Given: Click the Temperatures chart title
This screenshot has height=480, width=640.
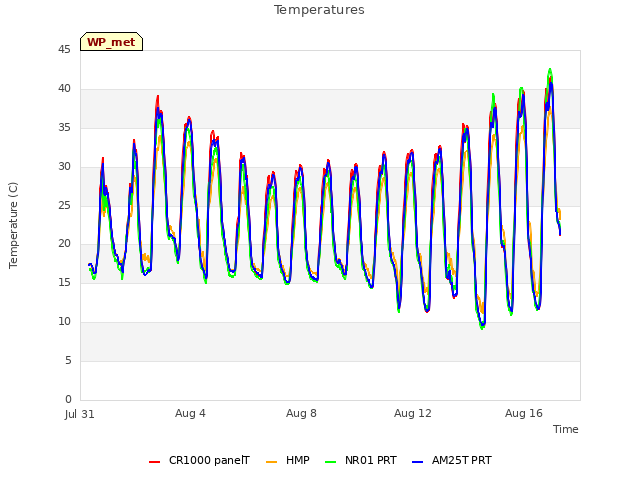Looking at the screenshot, I should [x=319, y=10].
